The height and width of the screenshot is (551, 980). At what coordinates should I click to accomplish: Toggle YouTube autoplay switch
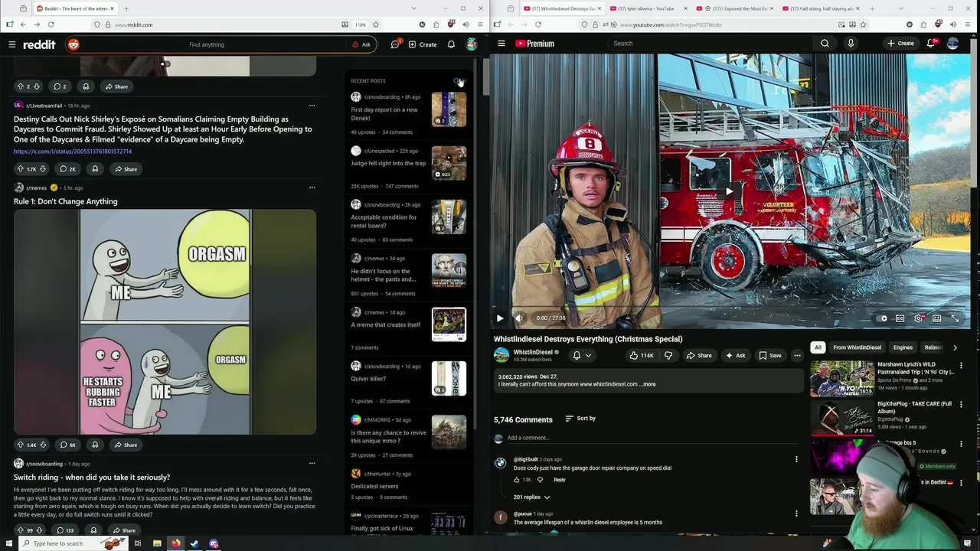point(883,318)
